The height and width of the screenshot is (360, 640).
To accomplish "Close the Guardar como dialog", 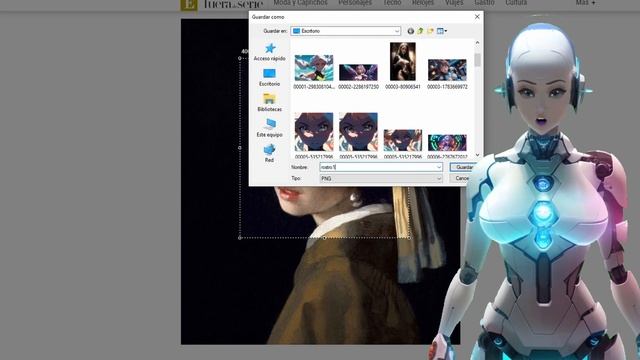I will pyautogui.click(x=477, y=17).
